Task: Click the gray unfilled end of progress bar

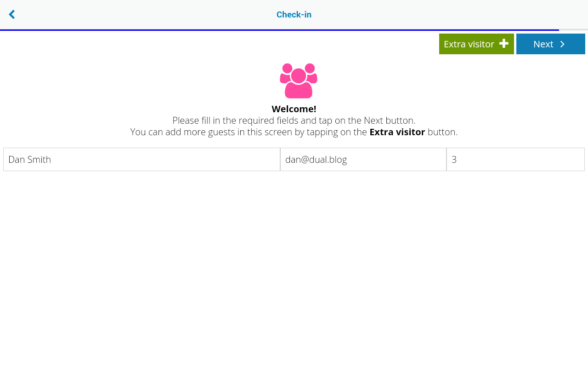Action: [x=573, y=30]
